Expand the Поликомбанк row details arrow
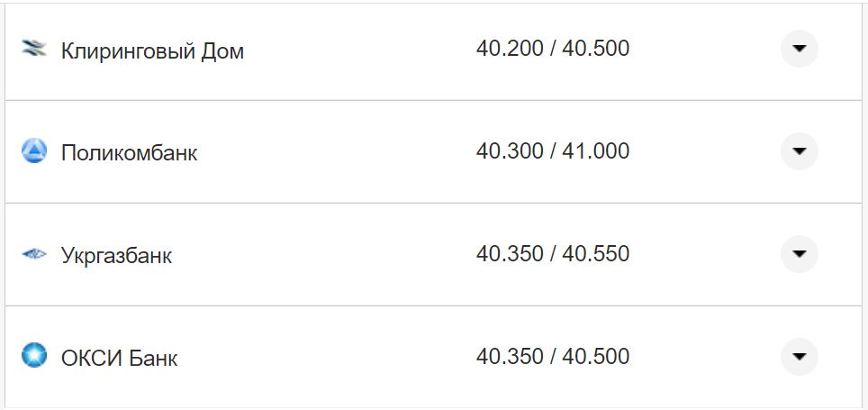 point(799,151)
